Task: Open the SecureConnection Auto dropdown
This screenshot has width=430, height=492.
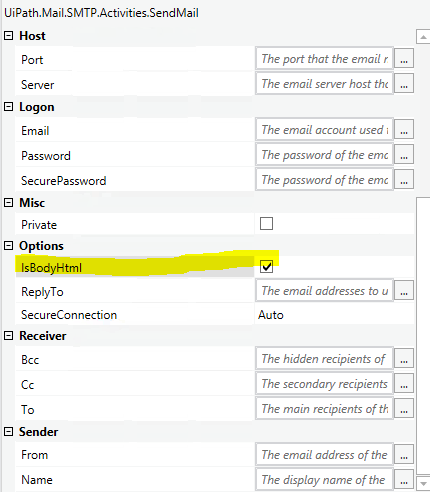Action: point(334,315)
